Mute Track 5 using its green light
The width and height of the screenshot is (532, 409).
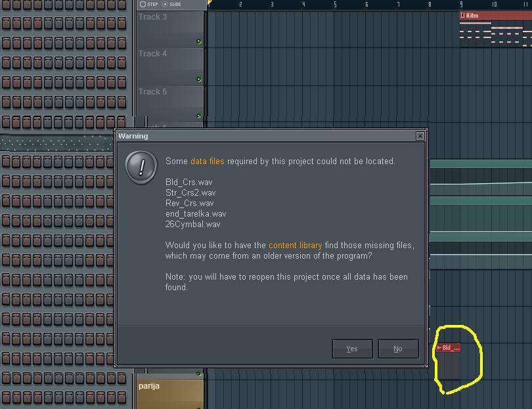[199, 116]
